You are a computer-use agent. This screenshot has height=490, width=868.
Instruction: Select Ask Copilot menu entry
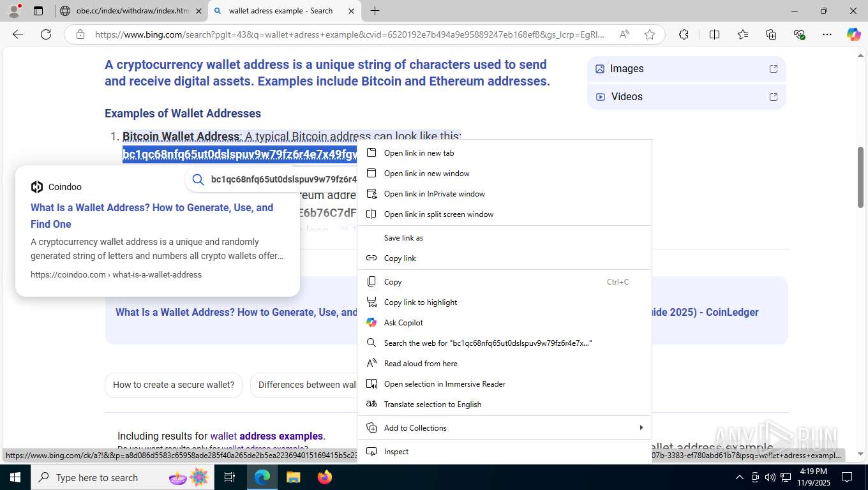click(x=504, y=323)
